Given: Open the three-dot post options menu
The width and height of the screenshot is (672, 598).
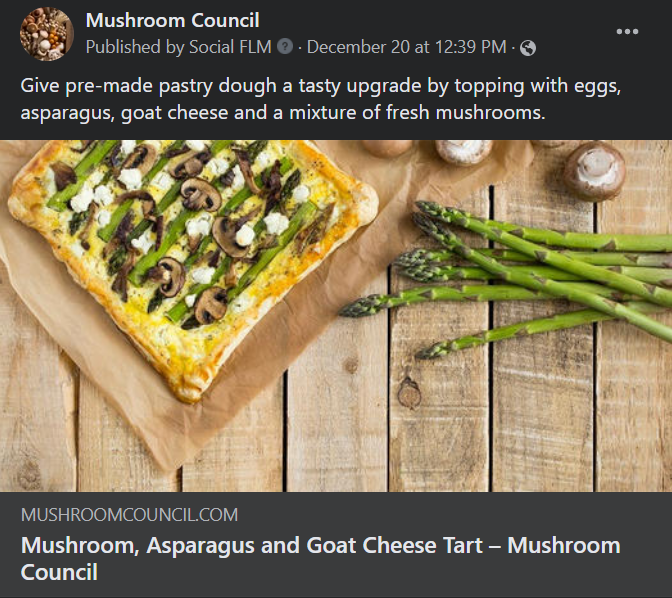Looking at the screenshot, I should click(x=627, y=32).
